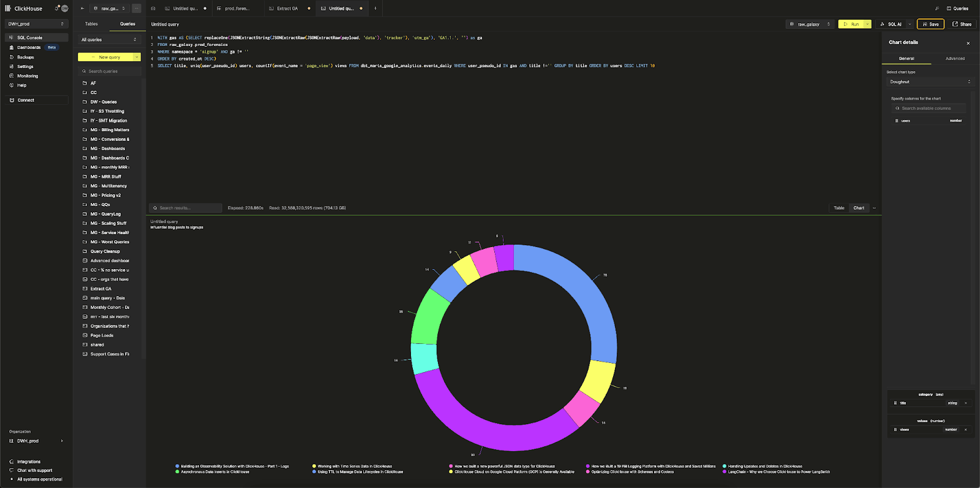The image size is (980, 488).
Task: Click the wrench icon near Queries
Action: (x=937, y=9)
